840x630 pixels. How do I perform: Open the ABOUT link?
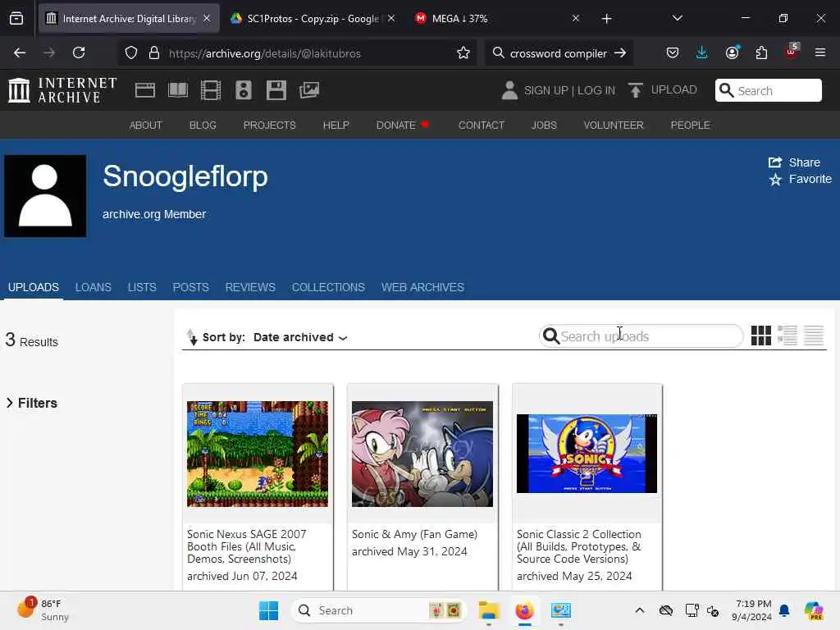coord(146,126)
